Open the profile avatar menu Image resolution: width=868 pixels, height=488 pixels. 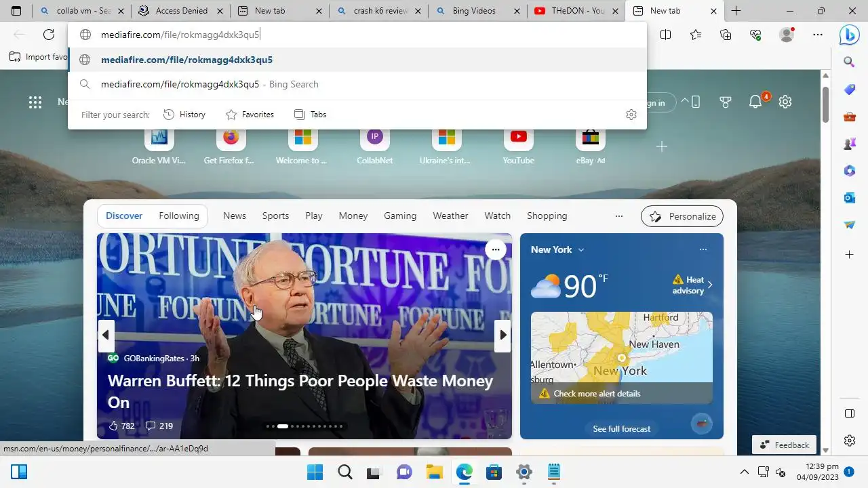[x=787, y=35]
